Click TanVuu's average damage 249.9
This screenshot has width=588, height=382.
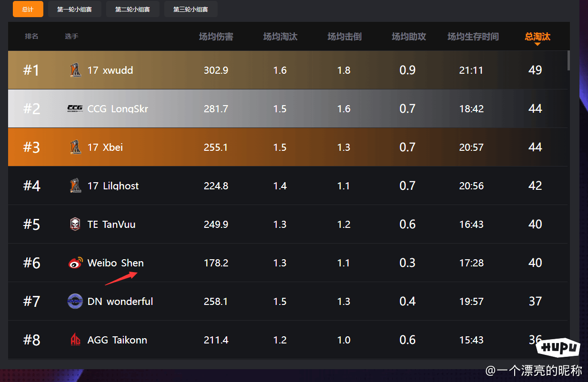click(216, 225)
